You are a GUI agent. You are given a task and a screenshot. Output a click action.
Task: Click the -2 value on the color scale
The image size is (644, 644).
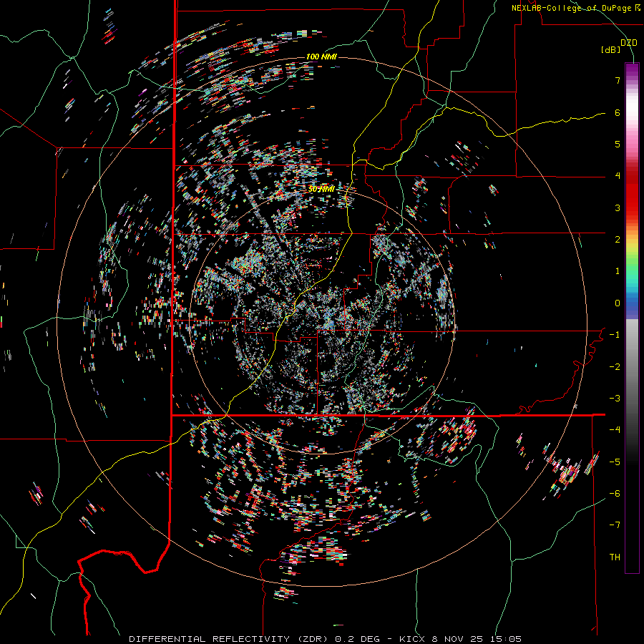615,366
